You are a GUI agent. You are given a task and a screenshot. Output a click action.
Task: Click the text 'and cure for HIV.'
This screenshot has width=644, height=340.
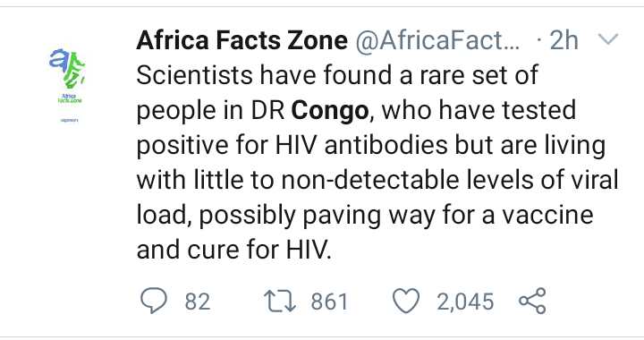(x=233, y=250)
